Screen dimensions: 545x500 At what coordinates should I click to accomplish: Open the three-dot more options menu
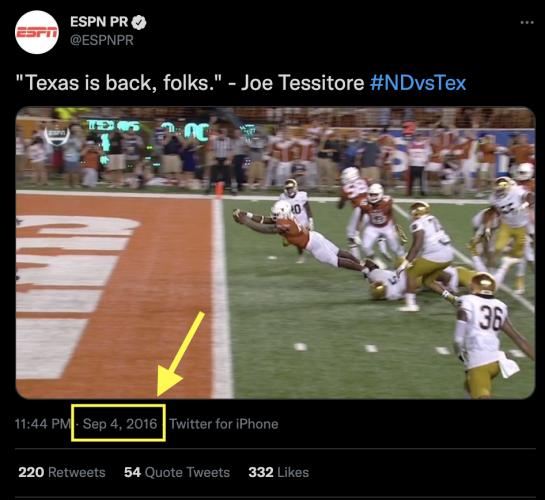tap(527, 23)
